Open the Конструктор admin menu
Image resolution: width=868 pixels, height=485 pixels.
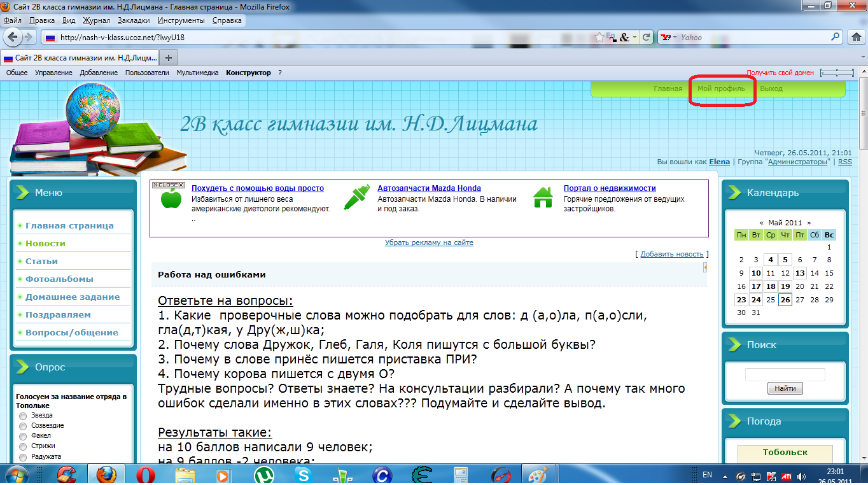248,73
